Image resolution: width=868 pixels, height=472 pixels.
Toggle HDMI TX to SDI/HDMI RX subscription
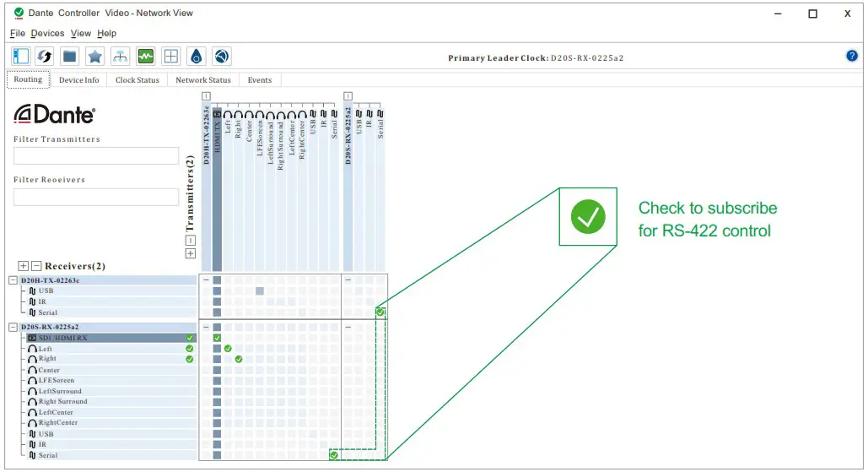pyautogui.click(x=217, y=338)
